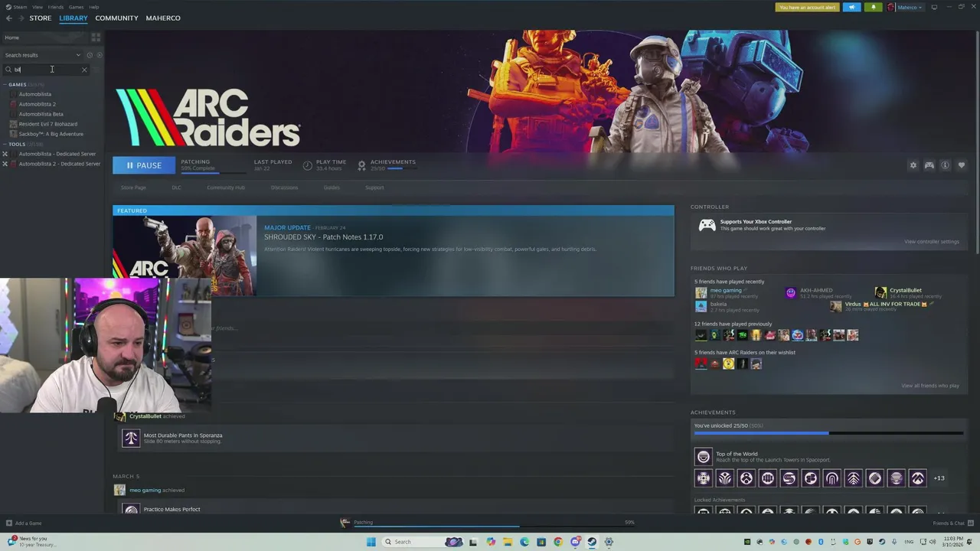Switch to Big Picture mode monitor icon
980x551 pixels.
click(x=934, y=7)
